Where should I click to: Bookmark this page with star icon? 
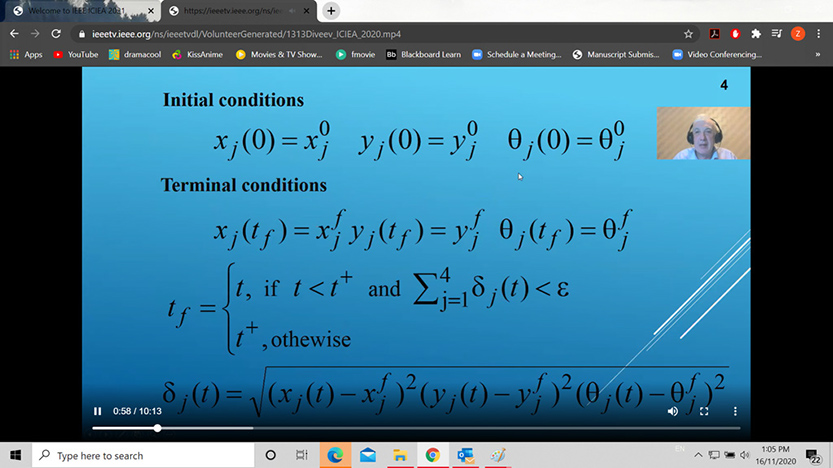tap(688, 34)
